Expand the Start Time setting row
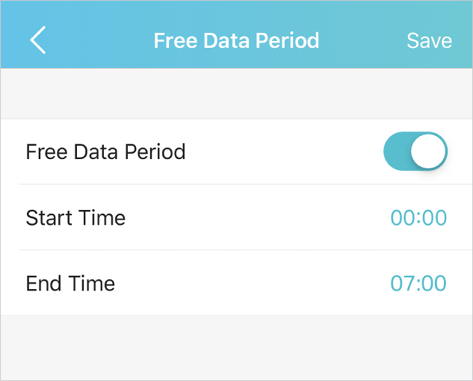The width and height of the screenshot is (473, 381). tap(236, 217)
